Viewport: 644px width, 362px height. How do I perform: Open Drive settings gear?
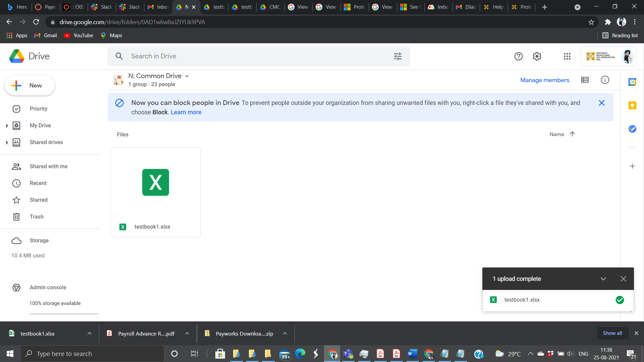[x=537, y=56]
